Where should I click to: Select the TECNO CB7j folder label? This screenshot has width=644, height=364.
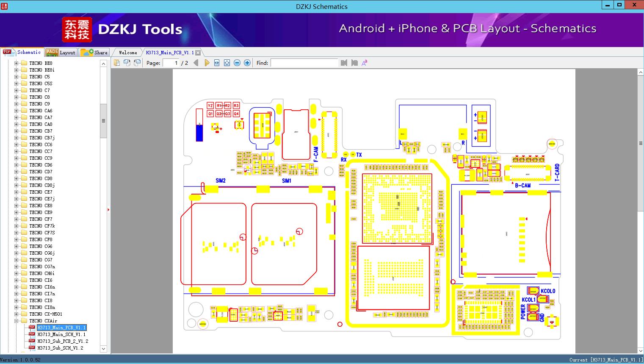[42, 138]
